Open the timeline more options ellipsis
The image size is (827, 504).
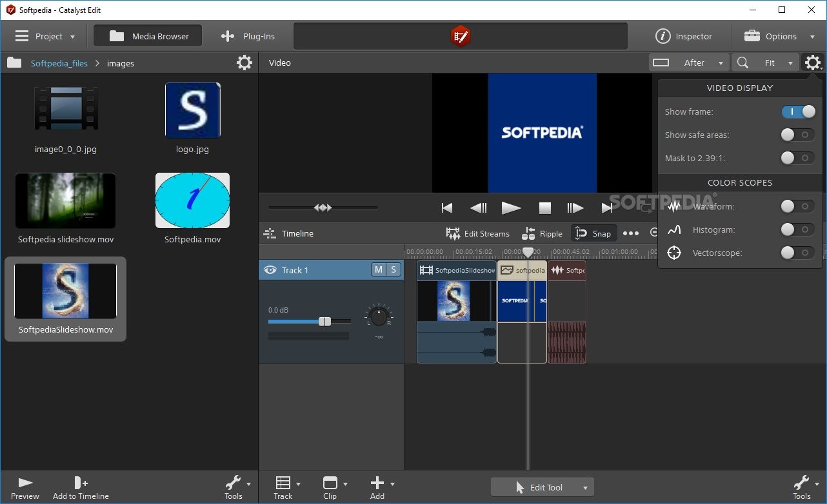click(x=631, y=233)
